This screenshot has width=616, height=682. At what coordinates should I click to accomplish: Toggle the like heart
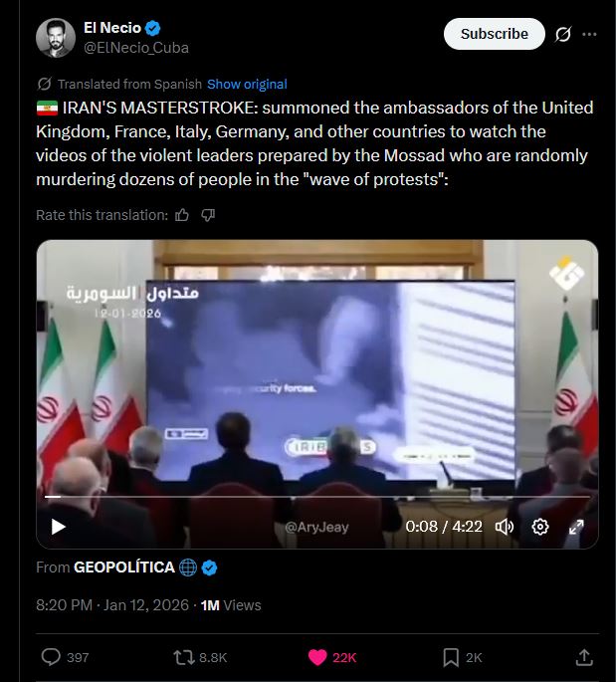coord(317,657)
